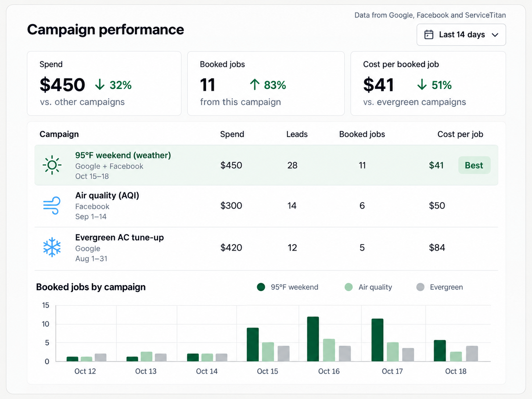Screen dimensions: 532x399
Task: Click the down arrow next to 51% cost change
Action: click(422, 85)
